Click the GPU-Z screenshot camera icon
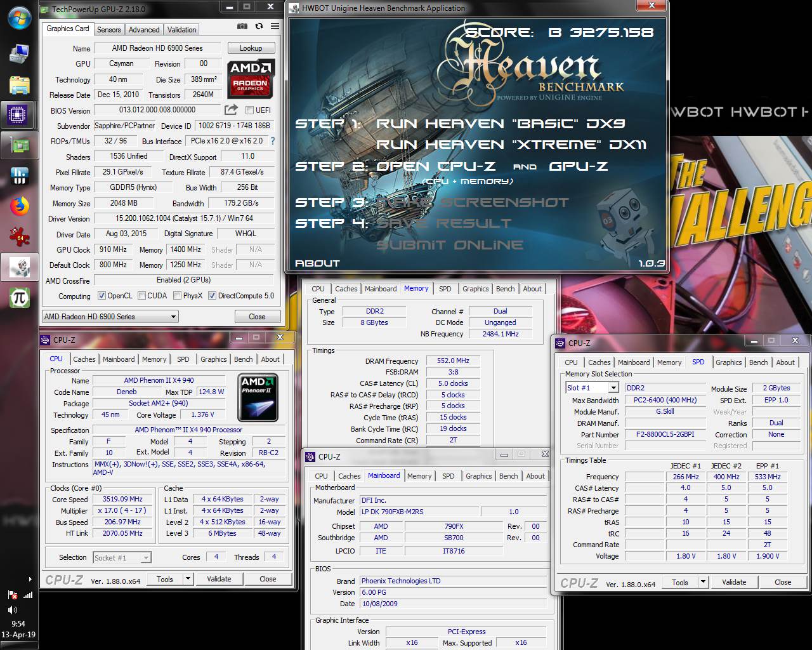This screenshot has height=650, width=812. point(242,27)
